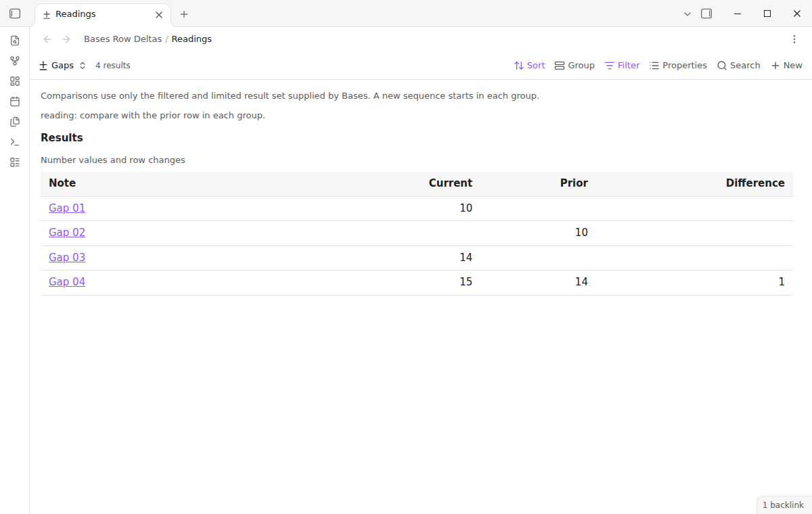
Task: Open more options vertical dots menu
Action: coord(794,39)
